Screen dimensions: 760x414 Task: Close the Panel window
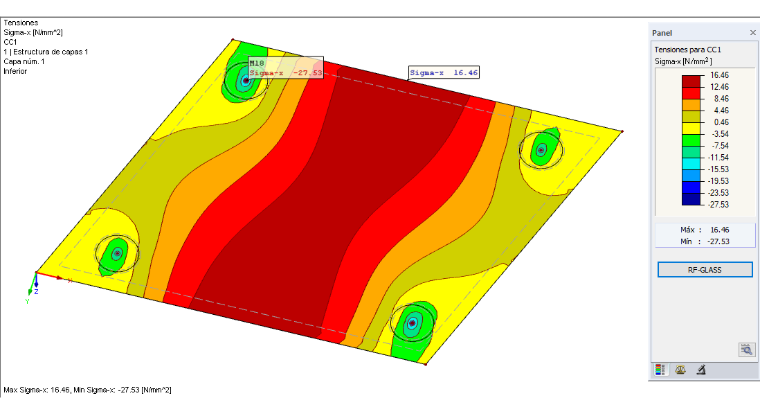tap(753, 32)
